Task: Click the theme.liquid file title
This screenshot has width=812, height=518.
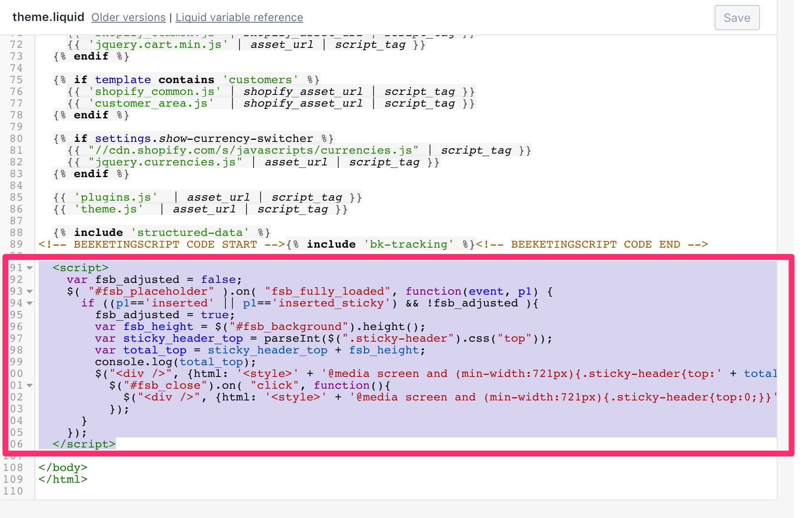Action: pos(48,17)
